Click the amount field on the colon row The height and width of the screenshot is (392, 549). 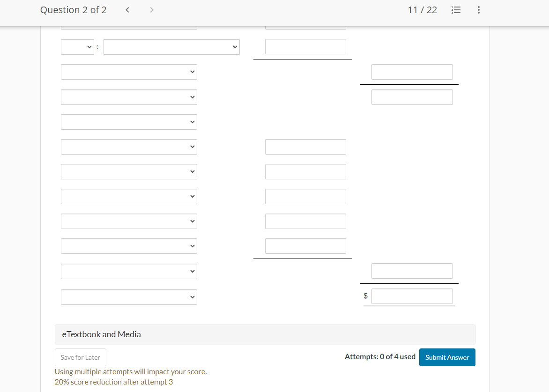coord(305,46)
